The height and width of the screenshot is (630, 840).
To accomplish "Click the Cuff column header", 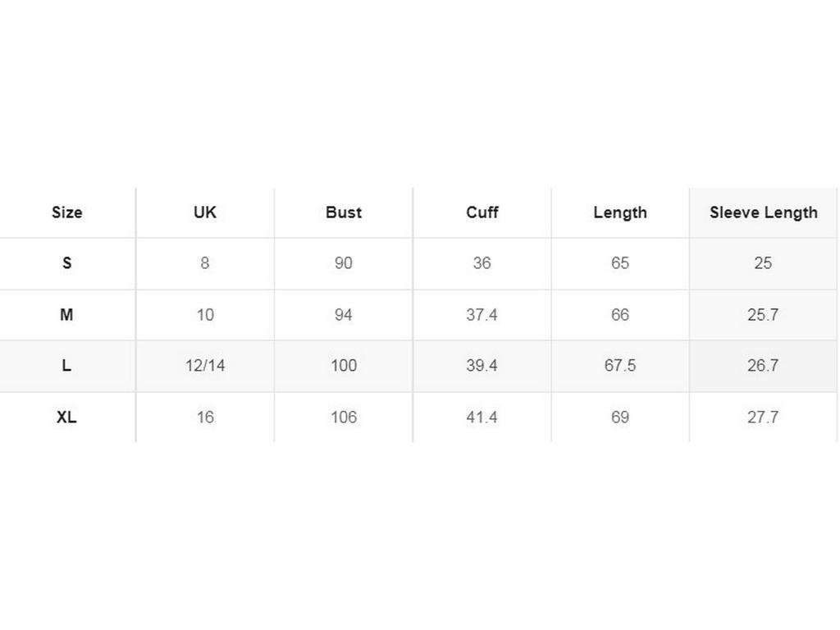I will (x=482, y=212).
